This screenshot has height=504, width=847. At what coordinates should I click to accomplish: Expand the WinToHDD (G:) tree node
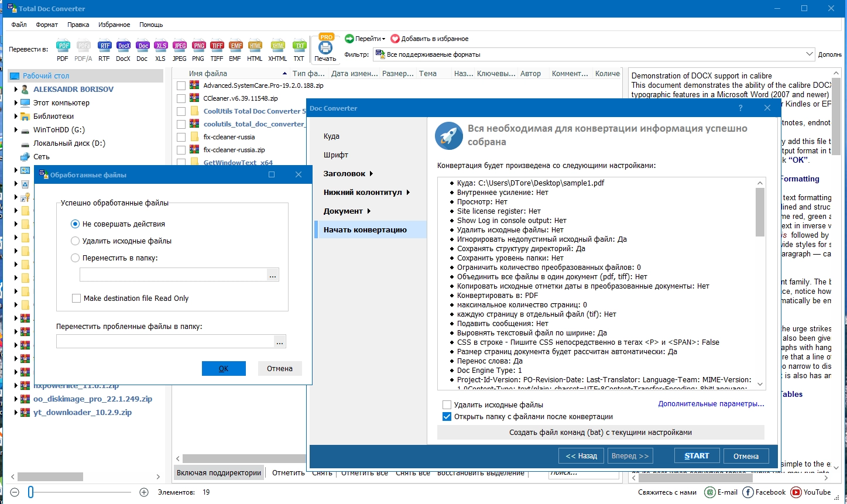[x=16, y=130]
